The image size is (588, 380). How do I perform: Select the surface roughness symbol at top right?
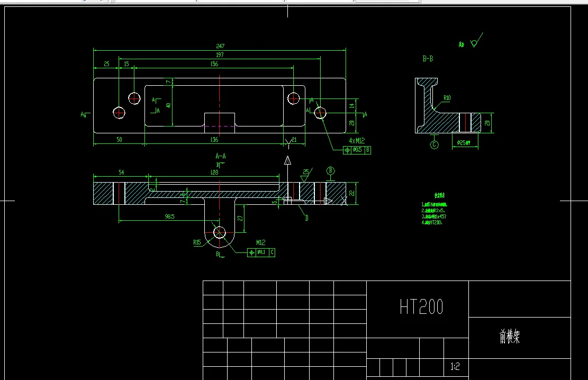pos(476,41)
